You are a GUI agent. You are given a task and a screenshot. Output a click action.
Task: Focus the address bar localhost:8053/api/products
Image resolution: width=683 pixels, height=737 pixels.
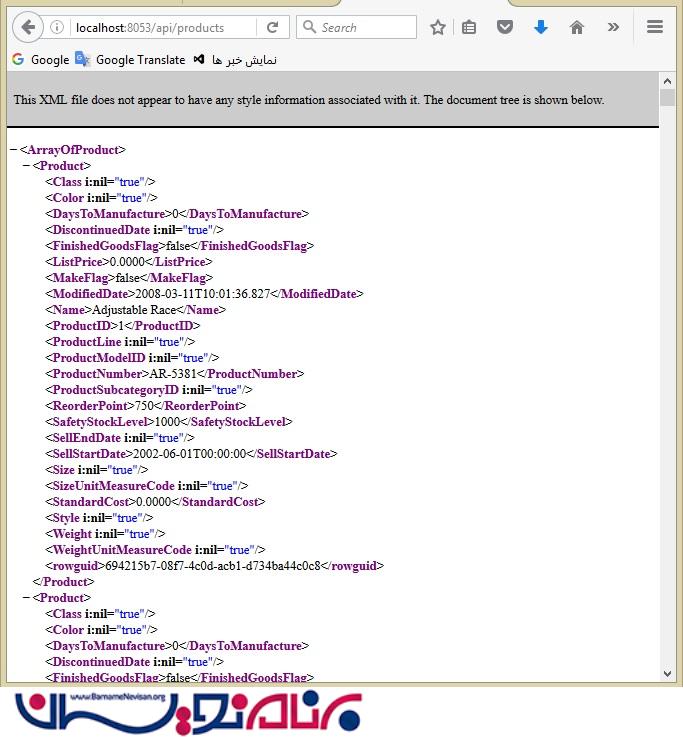pos(163,28)
